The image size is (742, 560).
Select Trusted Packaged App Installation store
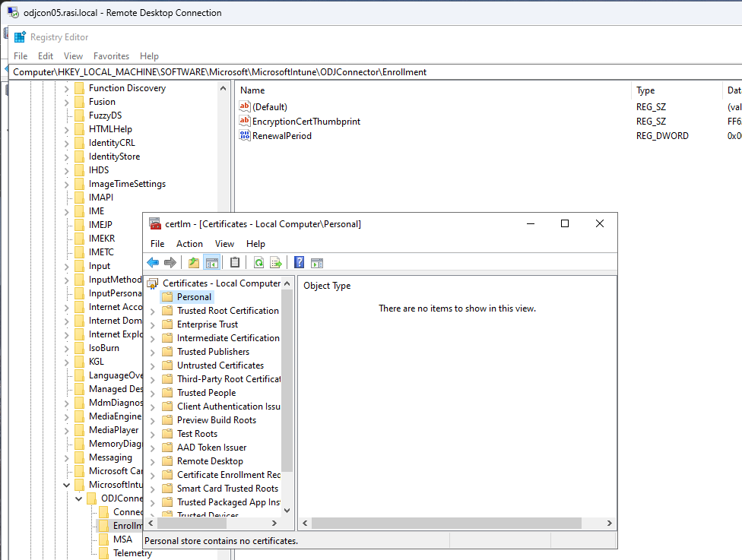(x=229, y=502)
